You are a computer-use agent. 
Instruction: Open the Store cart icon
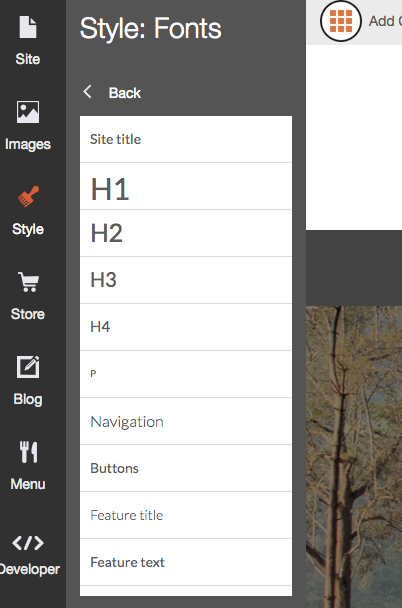click(x=28, y=282)
